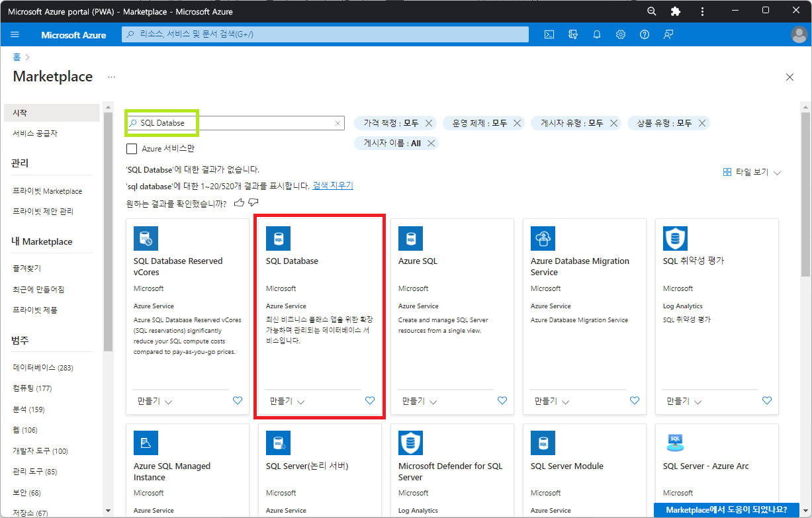
Task: Open Cloud Shell from the top bar
Action: (x=549, y=35)
